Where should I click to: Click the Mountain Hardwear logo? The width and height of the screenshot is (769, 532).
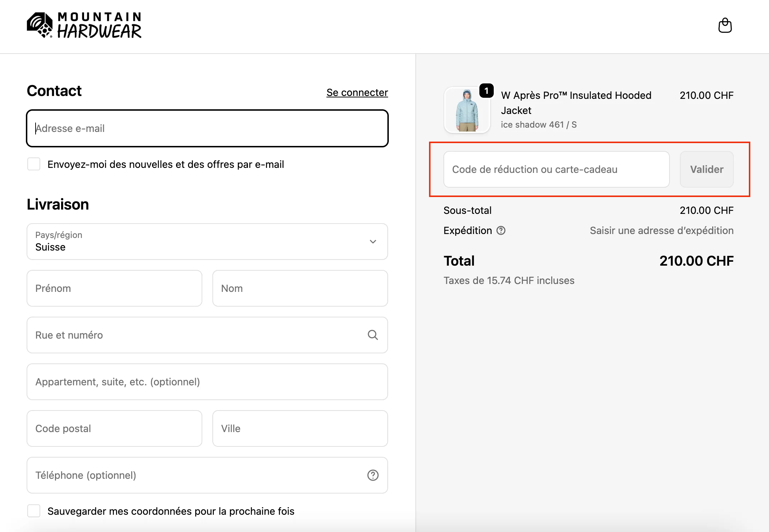point(84,25)
